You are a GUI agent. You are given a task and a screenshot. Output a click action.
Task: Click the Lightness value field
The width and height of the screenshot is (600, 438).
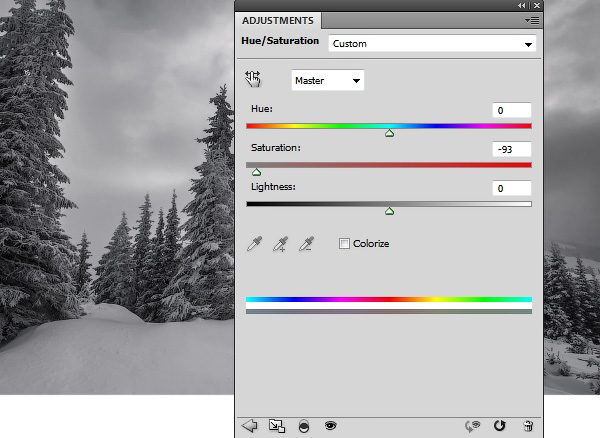(512, 188)
